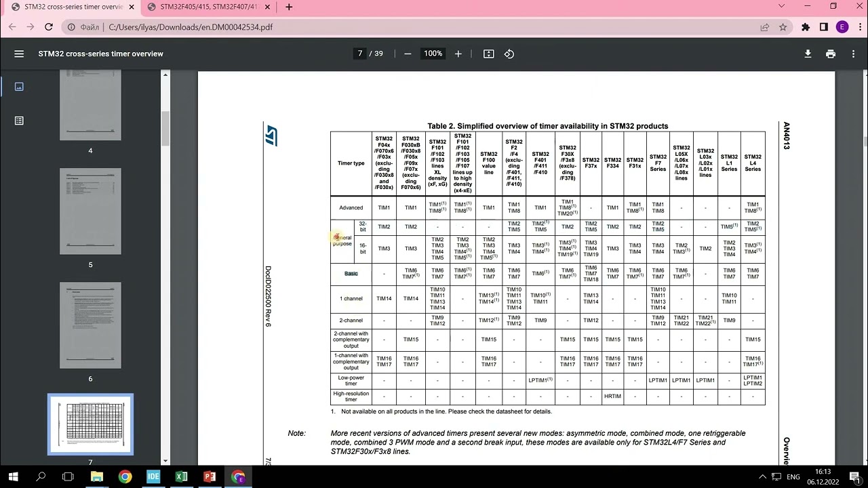Image resolution: width=868 pixels, height=488 pixels.
Task: Edit the 100% zoom level field
Action: click(433, 54)
